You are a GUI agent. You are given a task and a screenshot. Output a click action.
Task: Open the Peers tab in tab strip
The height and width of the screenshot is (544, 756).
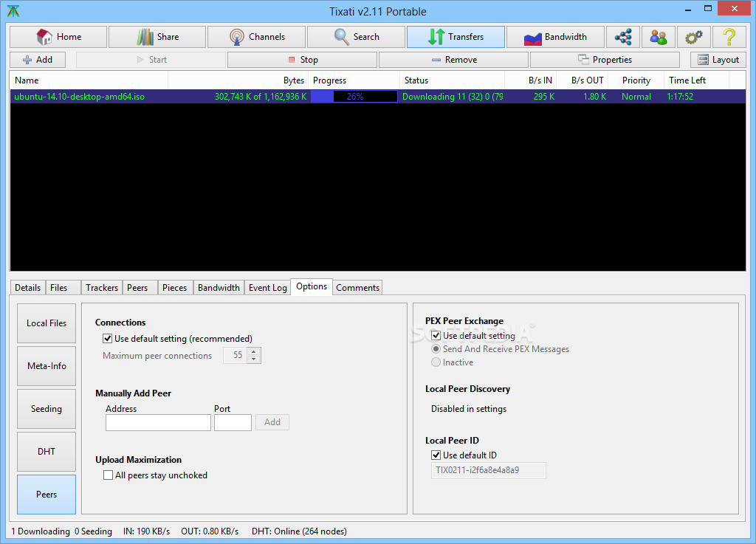[x=140, y=288]
